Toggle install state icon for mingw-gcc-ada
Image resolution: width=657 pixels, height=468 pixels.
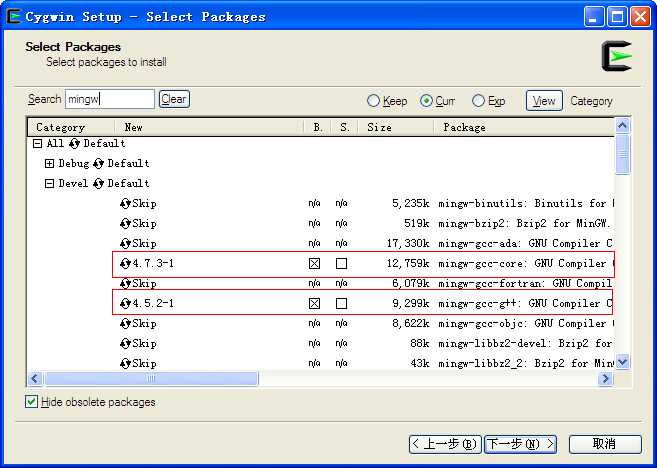pyautogui.click(x=125, y=243)
